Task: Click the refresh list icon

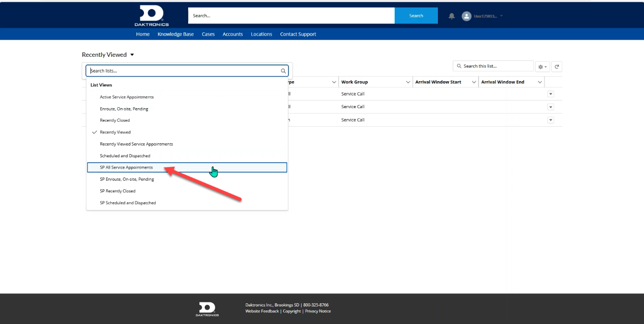Action: click(557, 67)
